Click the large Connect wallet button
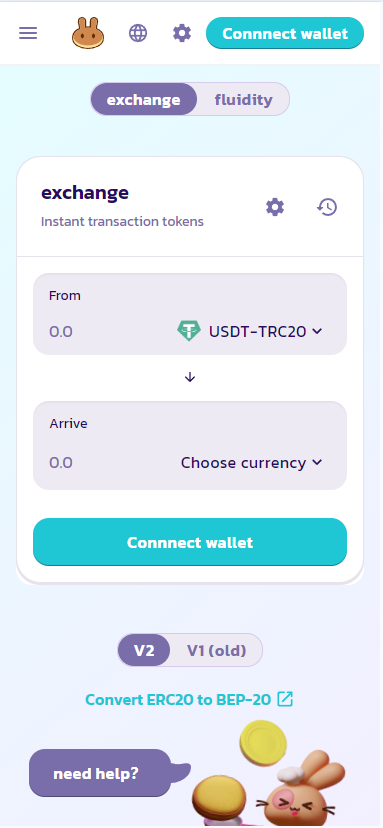The image size is (383, 828). click(190, 542)
